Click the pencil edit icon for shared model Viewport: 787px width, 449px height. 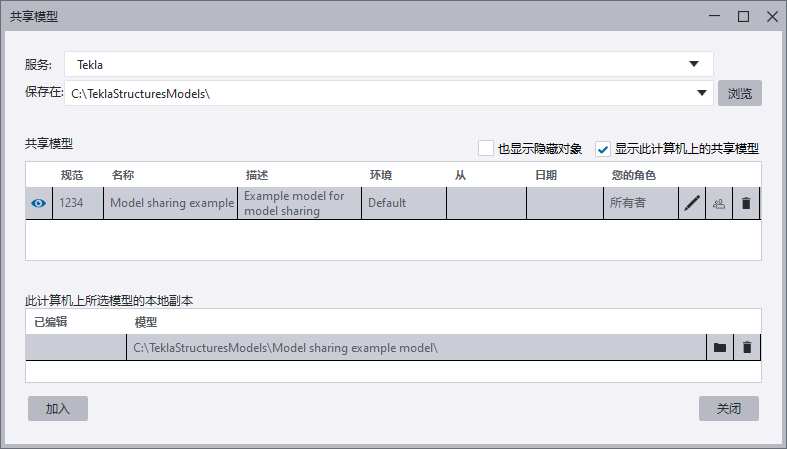click(692, 203)
